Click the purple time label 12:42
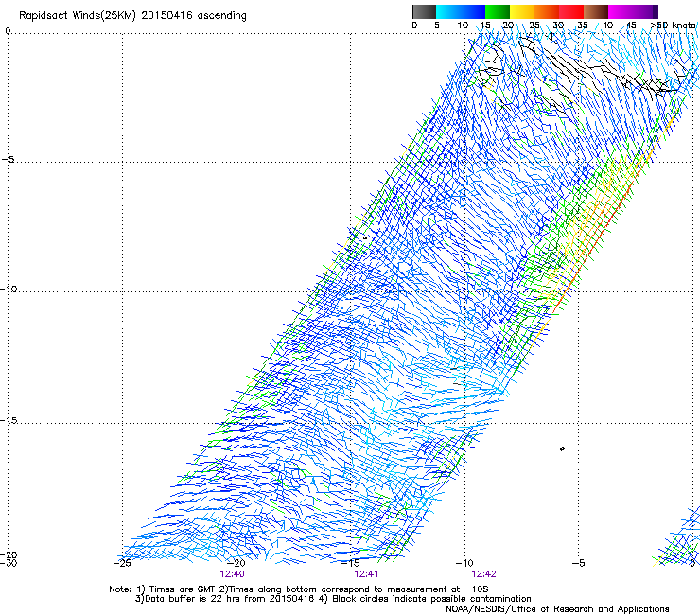Image resolution: width=700 pixels, height=615 pixels. pyautogui.click(x=484, y=574)
